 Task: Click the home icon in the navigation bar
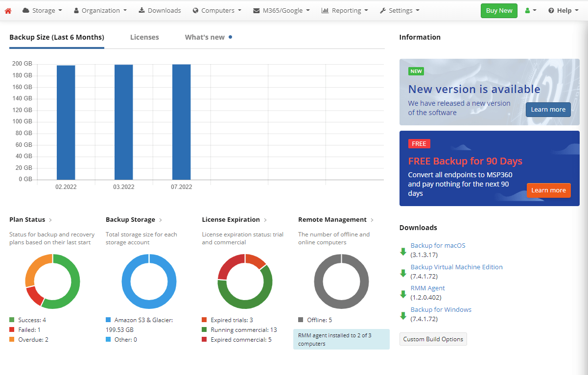[x=9, y=10]
